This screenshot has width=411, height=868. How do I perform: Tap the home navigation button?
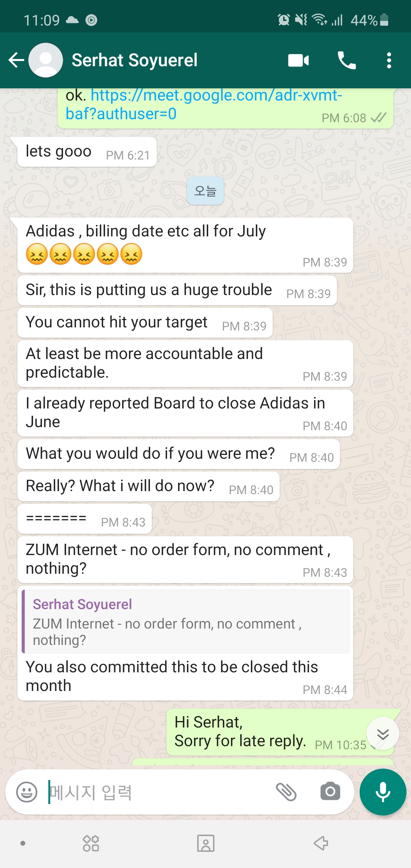coord(205,843)
